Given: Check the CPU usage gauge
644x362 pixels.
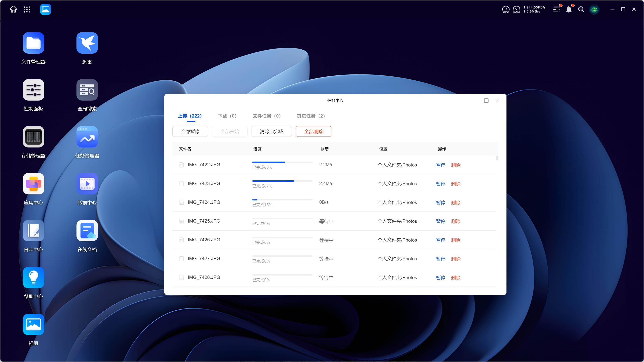Looking at the screenshot, I should (x=506, y=9).
